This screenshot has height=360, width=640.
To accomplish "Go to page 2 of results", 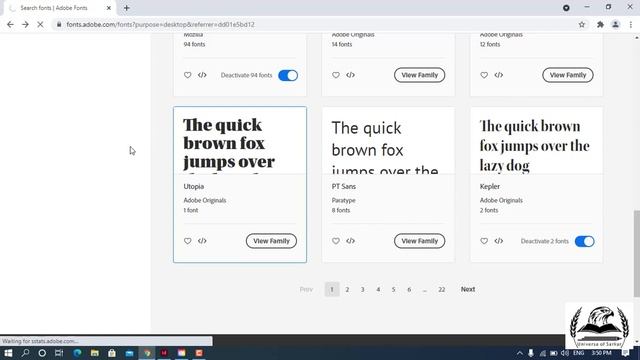I will pos(347,289).
